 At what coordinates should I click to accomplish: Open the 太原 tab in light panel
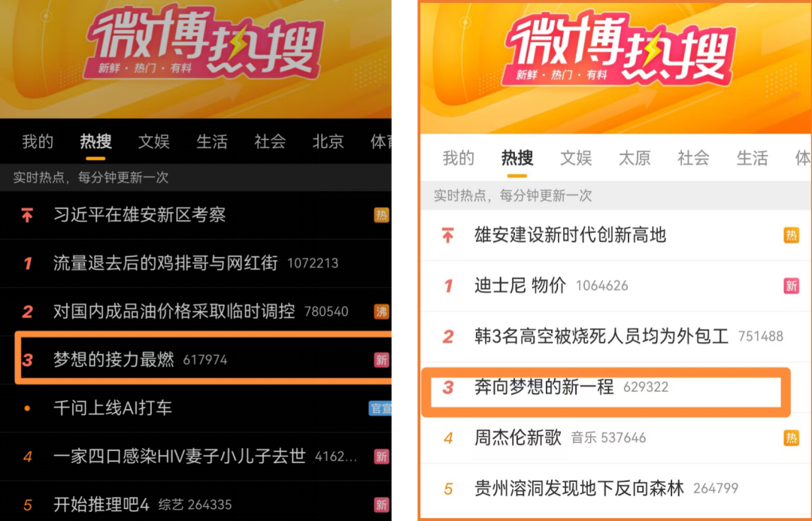click(635, 158)
